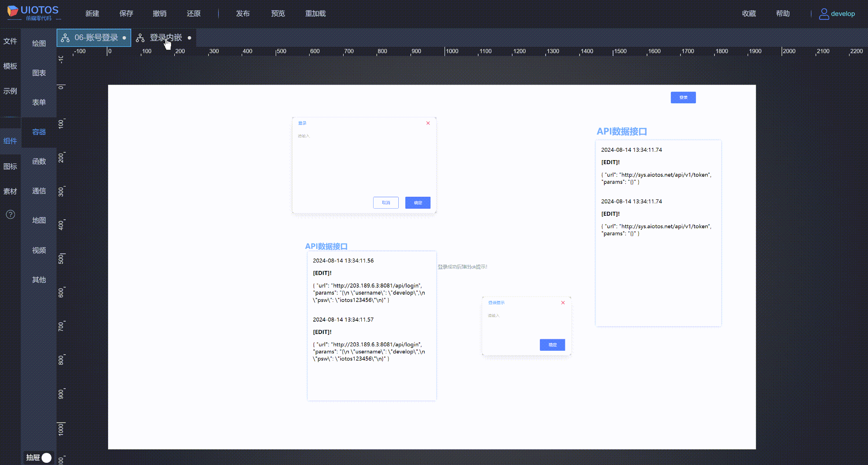Click 发布 to publish
868x465 pixels.
coord(243,14)
